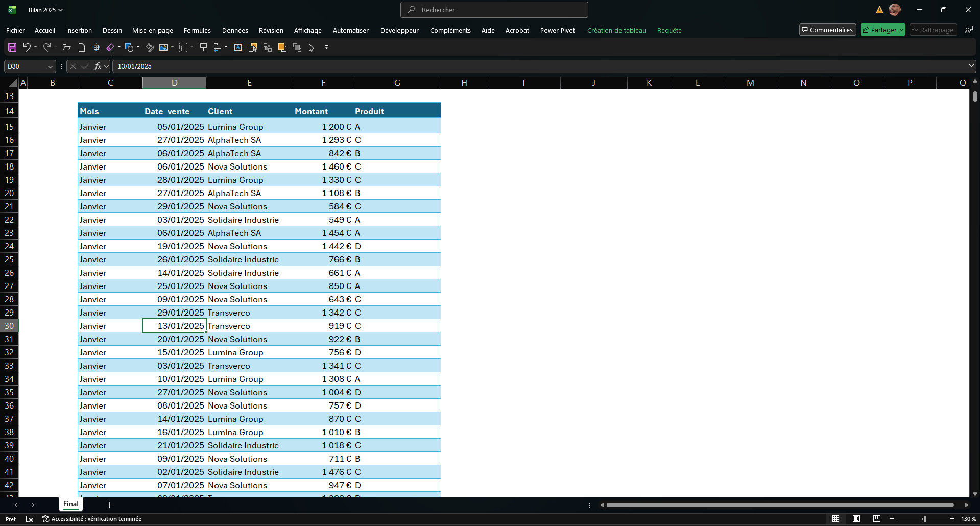This screenshot has width=980, height=526.
Task: Open the Formules ribbon tab
Action: coord(197,30)
